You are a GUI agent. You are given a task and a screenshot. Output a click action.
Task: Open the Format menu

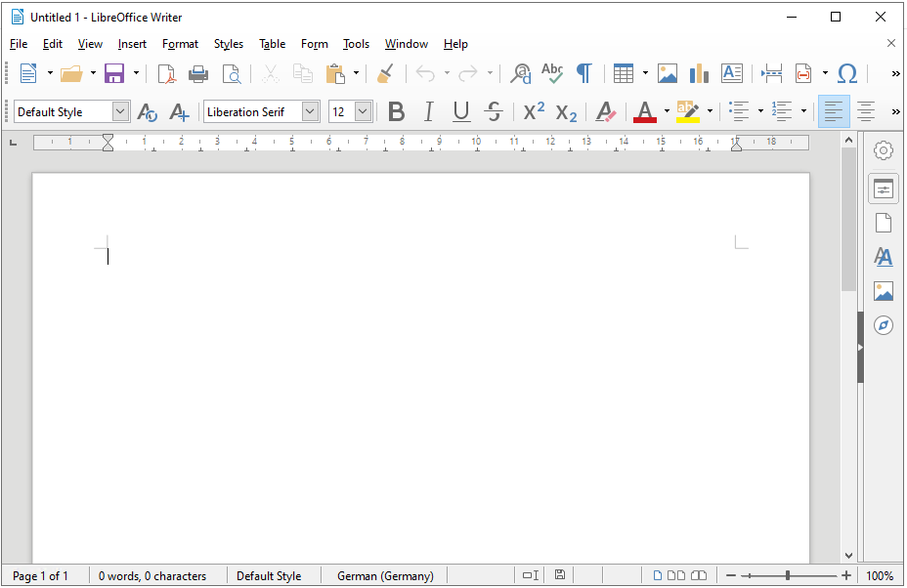pyautogui.click(x=180, y=44)
